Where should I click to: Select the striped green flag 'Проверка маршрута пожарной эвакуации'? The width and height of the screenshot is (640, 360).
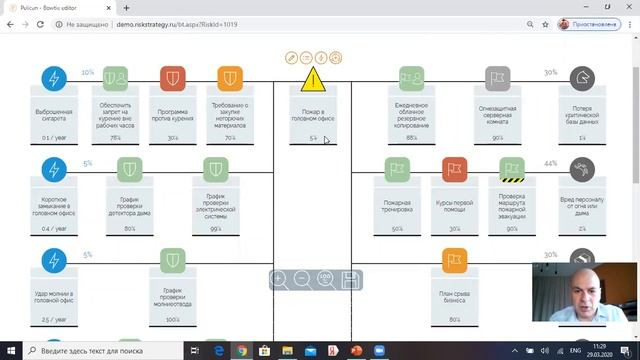coord(512,169)
